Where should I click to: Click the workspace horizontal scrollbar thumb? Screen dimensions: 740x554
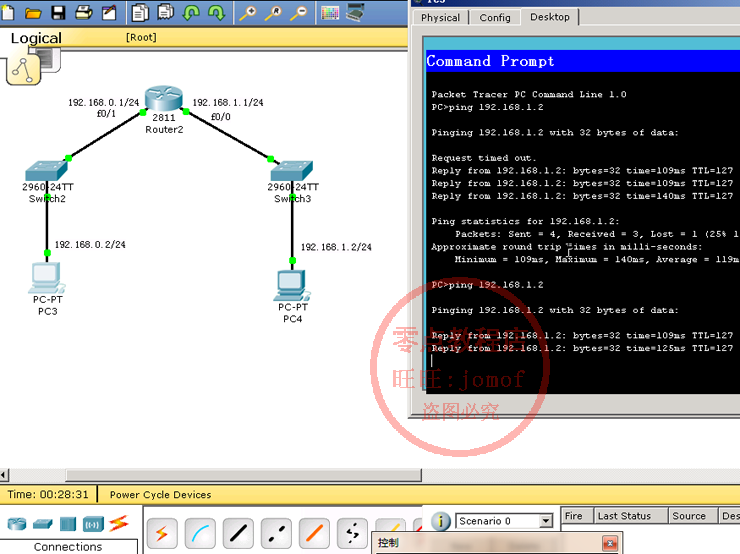point(243,475)
